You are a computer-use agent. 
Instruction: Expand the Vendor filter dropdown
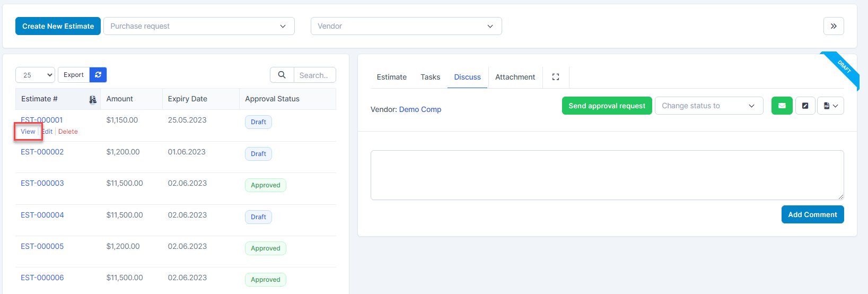406,26
